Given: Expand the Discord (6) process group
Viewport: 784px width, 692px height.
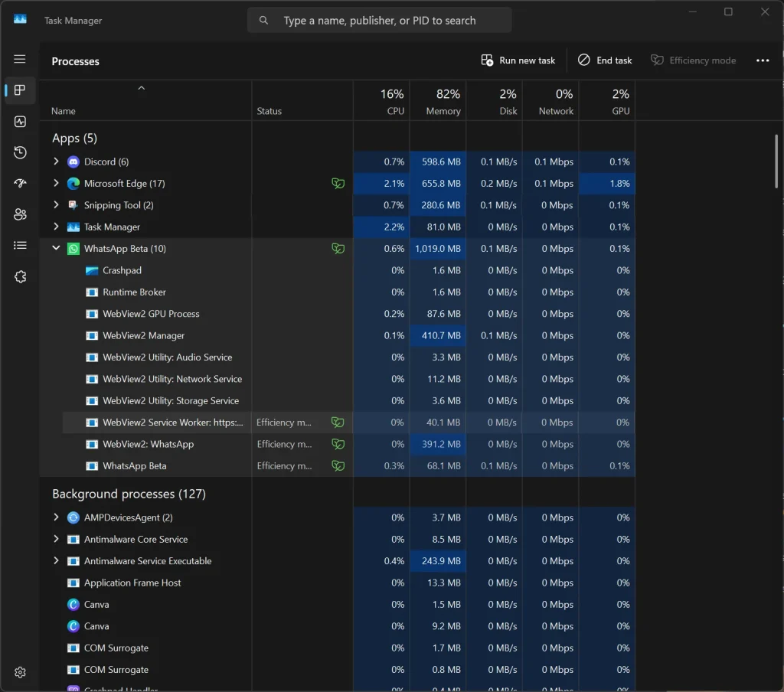Looking at the screenshot, I should [56, 162].
